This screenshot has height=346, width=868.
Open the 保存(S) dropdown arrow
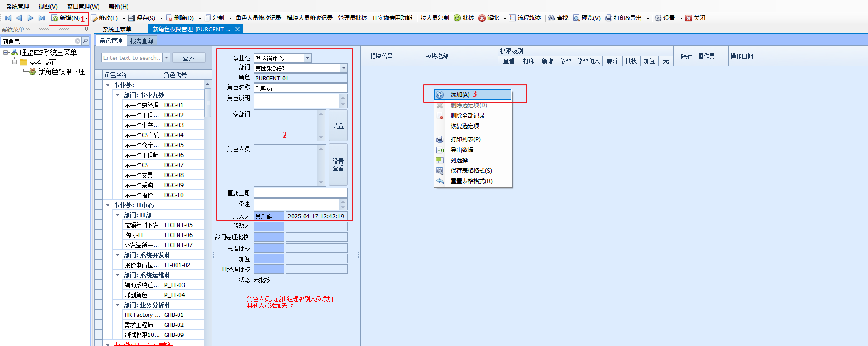(161, 18)
